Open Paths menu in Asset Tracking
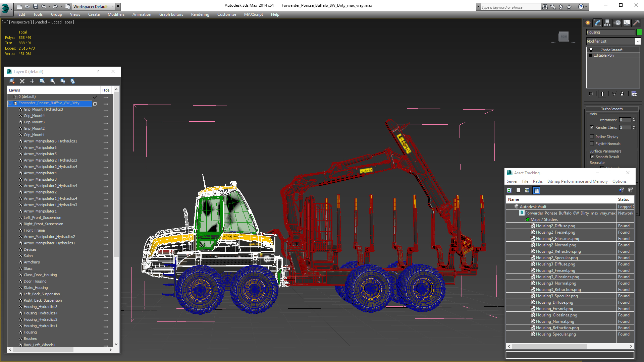The image size is (644, 362). tap(538, 181)
